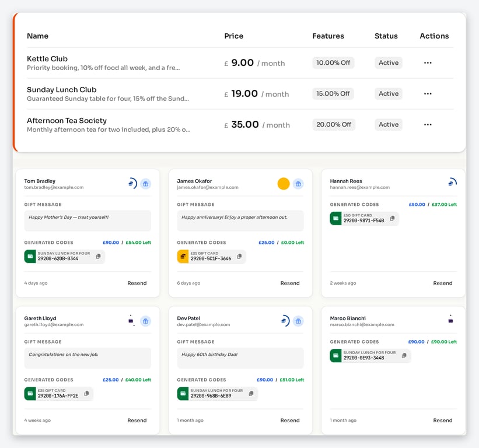Click the £54.00 Left balance
Screen dimensions: 479x448
(x=138, y=243)
